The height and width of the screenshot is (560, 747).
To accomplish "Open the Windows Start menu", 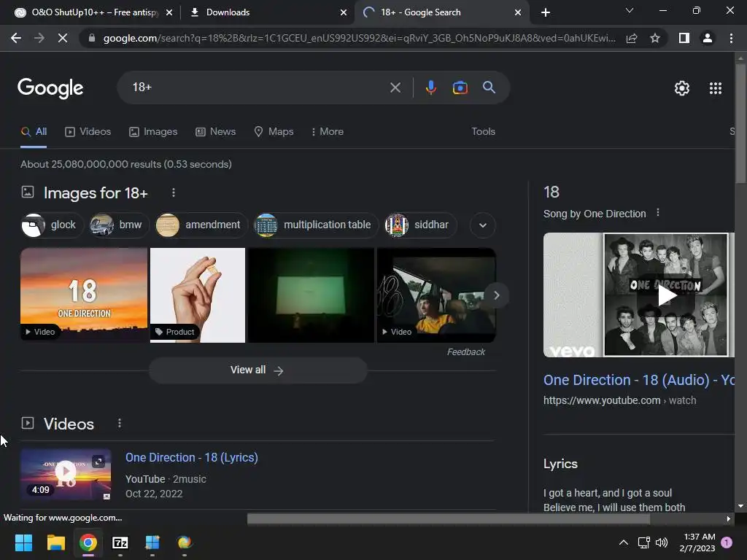I will pos(23,542).
